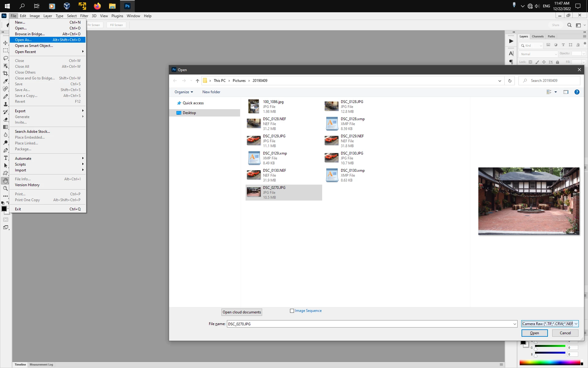
Task: Select the Eraser tool
Action: pyautogui.click(x=6, y=120)
